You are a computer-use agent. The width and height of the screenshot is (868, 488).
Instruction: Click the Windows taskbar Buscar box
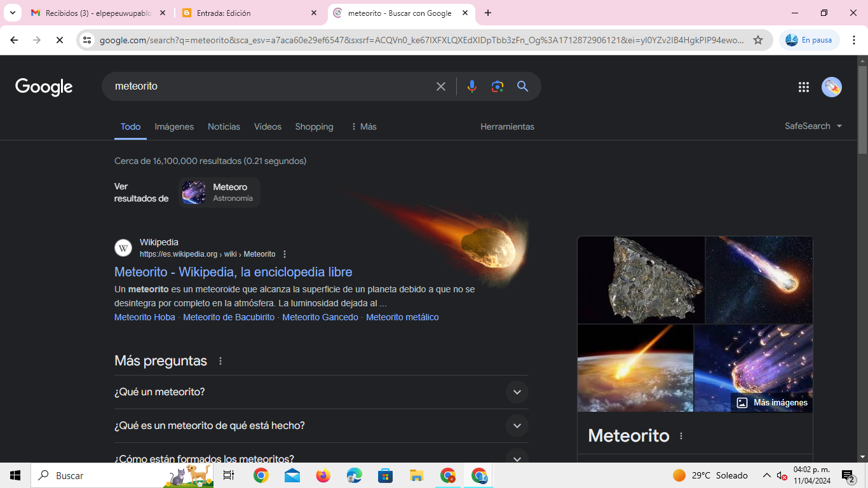[x=122, y=475]
